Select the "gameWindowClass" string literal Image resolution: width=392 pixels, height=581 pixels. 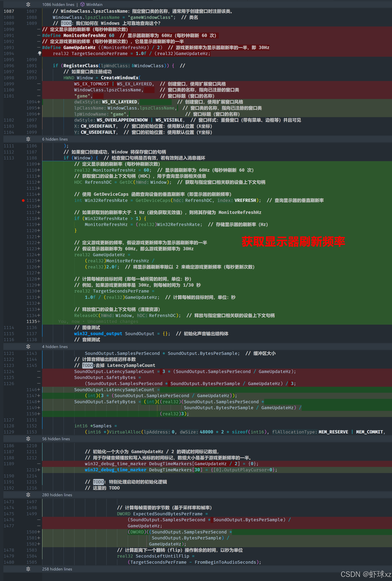[151, 17]
